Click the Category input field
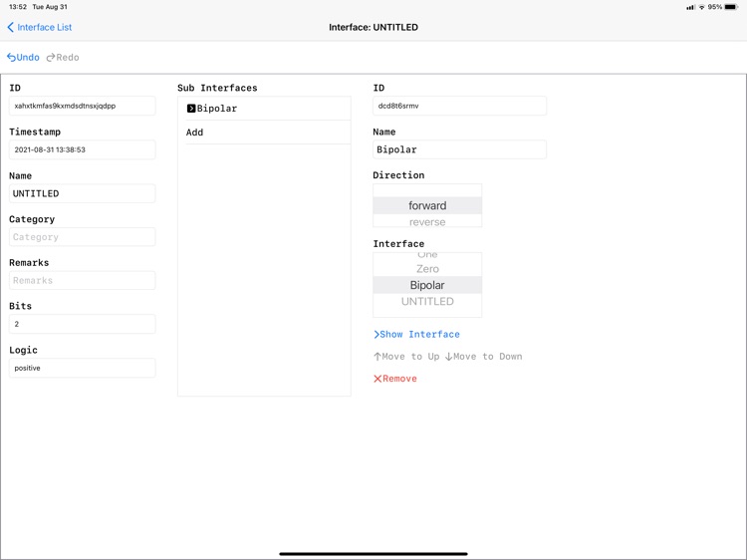 [x=82, y=237]
